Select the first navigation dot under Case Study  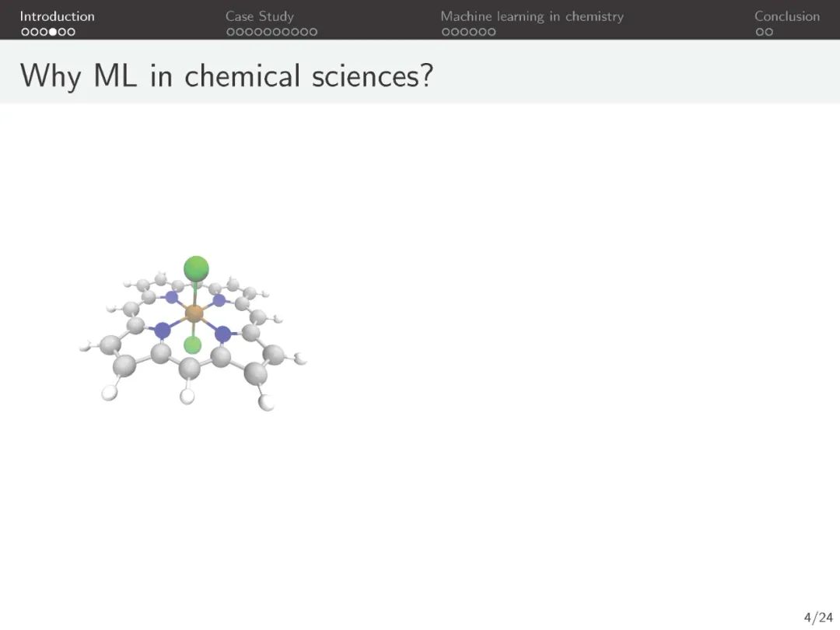tap(231, 32)
